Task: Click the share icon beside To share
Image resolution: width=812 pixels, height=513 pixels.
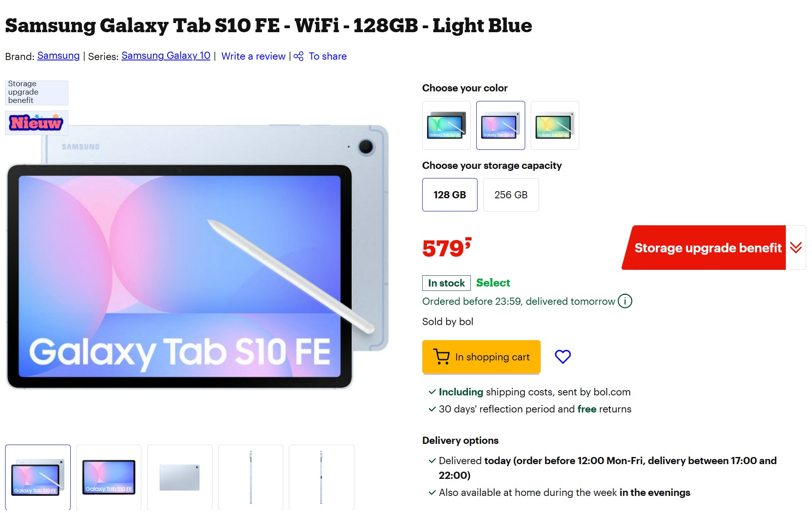Action: coord(298,56)
